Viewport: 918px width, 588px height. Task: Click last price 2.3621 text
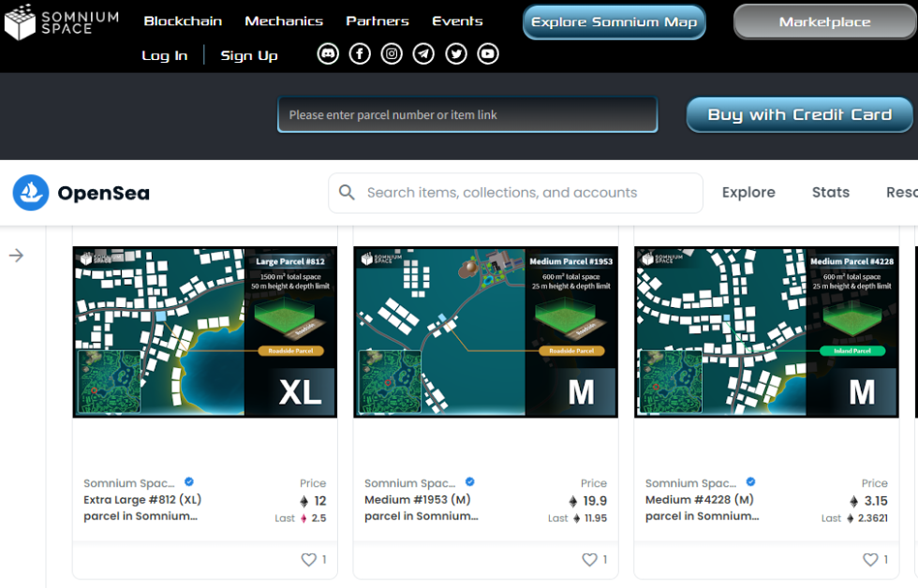pyautogui.click(x=872, y=519)
